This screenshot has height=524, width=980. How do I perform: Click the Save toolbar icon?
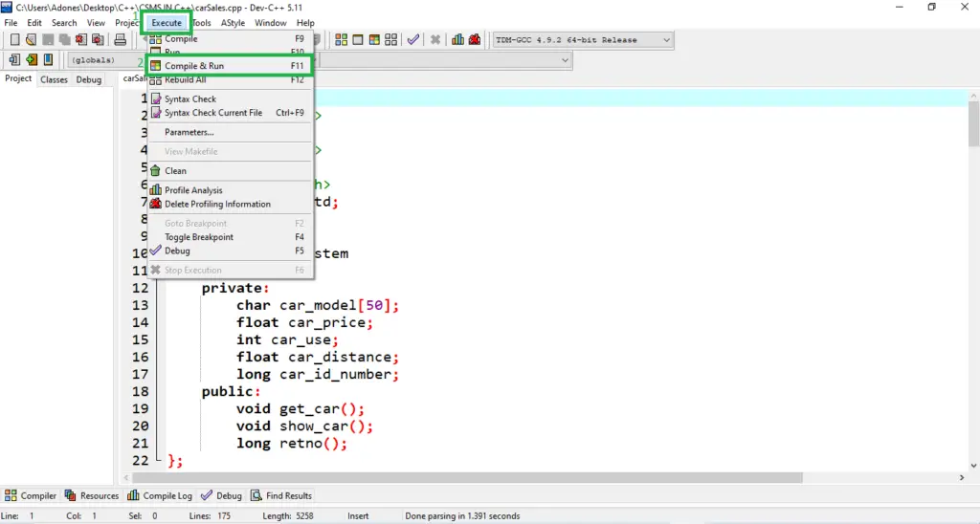[x=48, y=39]
